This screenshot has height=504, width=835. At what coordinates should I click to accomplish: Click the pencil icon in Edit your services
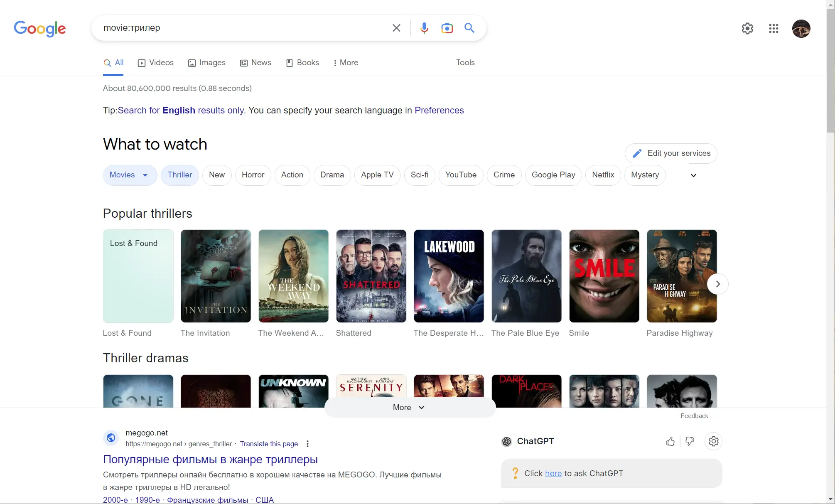[x=637, y=153]
